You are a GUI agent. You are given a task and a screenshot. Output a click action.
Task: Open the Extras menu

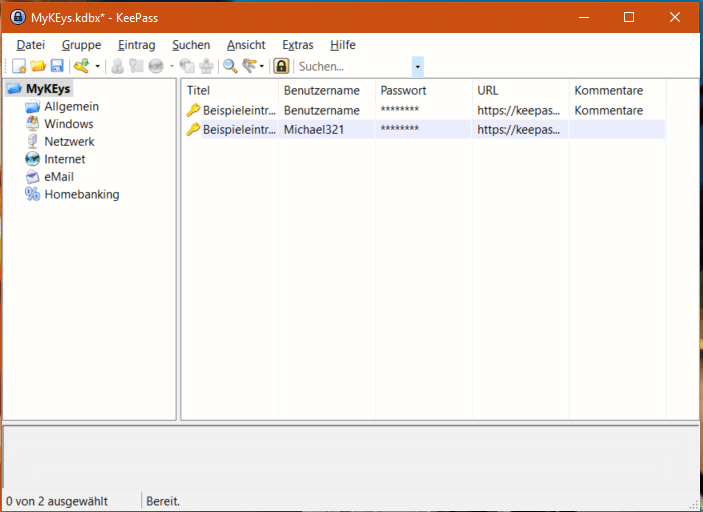pos(297,45)
